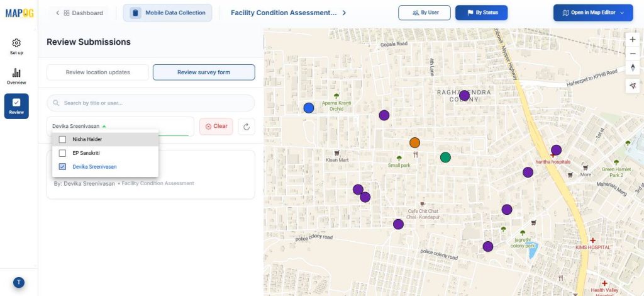Focus the Search by title or user field
Screen dimensions: 644x296
click(151, 103)
